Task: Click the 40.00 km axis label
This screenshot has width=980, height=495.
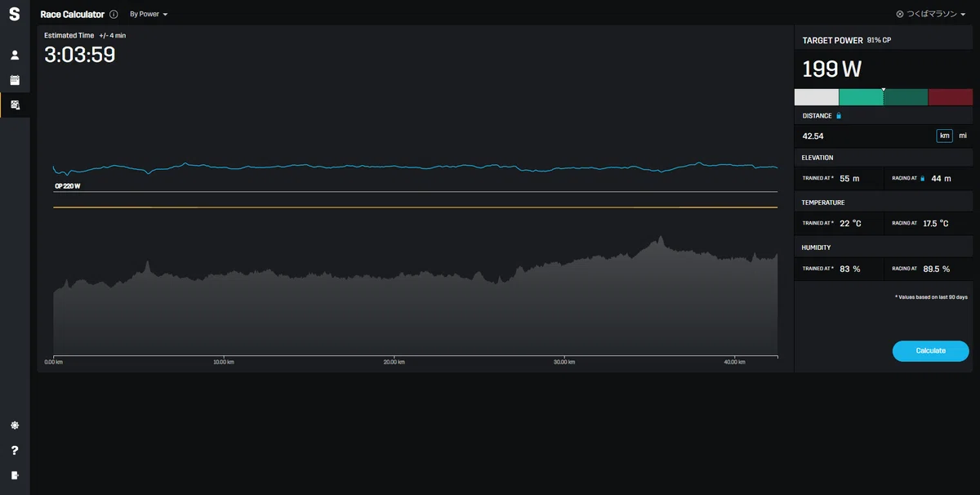Action: pyautogui.click(x=734, y=362)
